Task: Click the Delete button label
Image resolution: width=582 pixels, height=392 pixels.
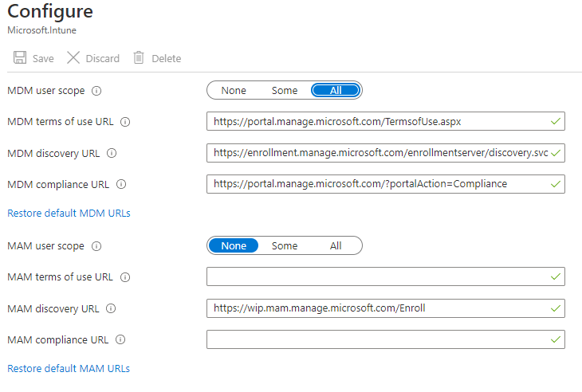Action: coord(167,59)
